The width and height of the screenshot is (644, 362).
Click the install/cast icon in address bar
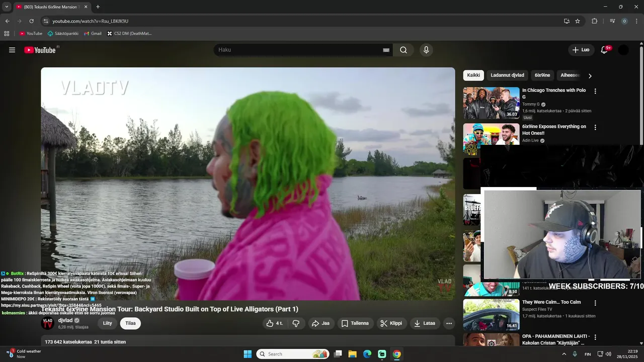coord(567,21)
